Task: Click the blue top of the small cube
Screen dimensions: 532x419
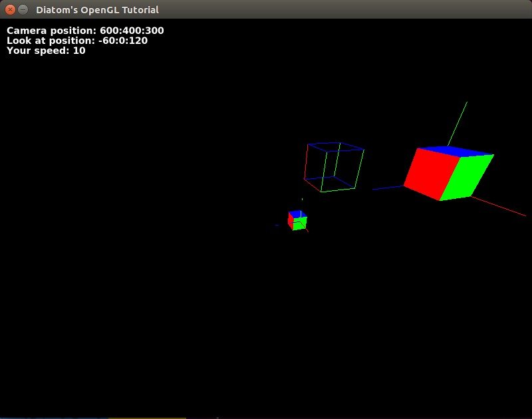Action: (295, 213)
